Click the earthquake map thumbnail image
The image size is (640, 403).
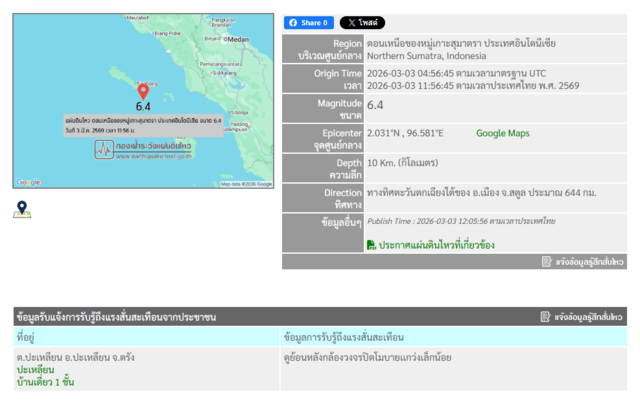pos(143,60)
